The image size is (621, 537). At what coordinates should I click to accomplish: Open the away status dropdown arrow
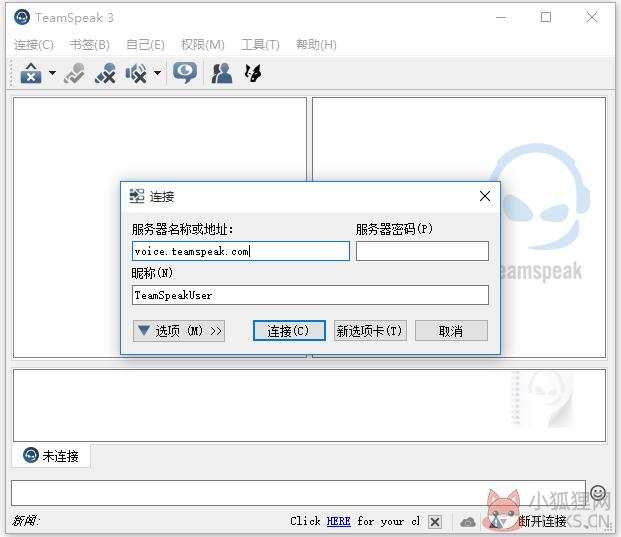(x=52, y=73)
